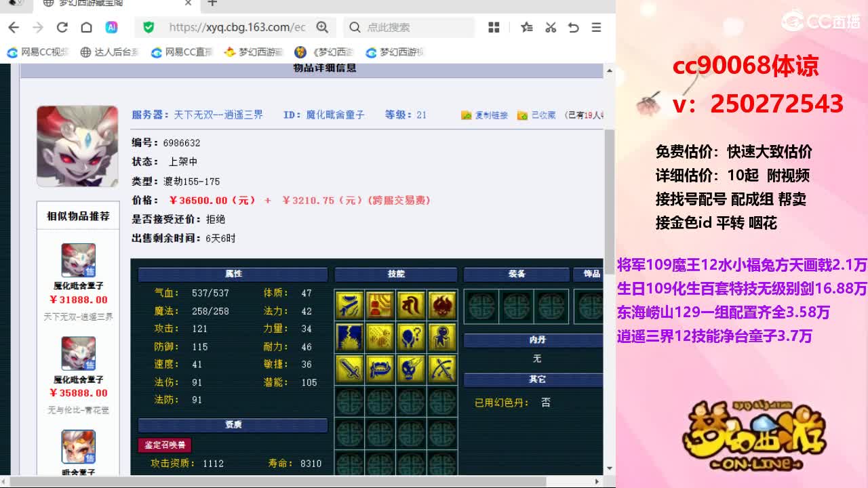Reload the page with the refresh icon
Viewport: 868px width, 488px height.
[x=62, y=27]
